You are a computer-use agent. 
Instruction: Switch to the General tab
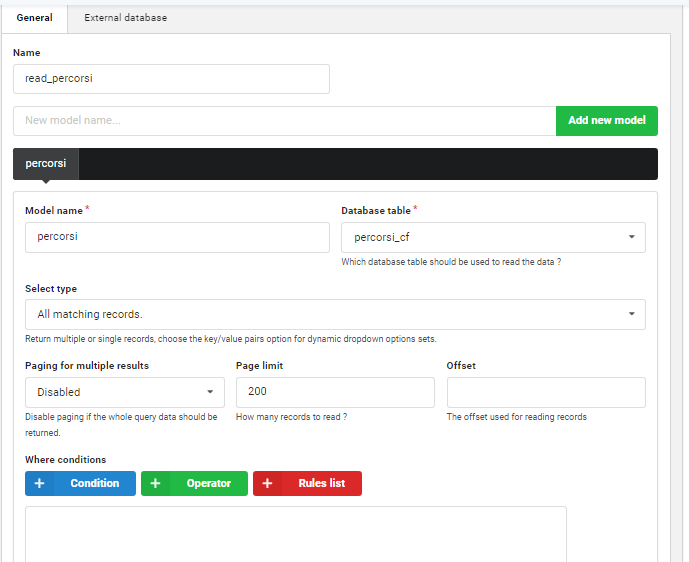34,18
